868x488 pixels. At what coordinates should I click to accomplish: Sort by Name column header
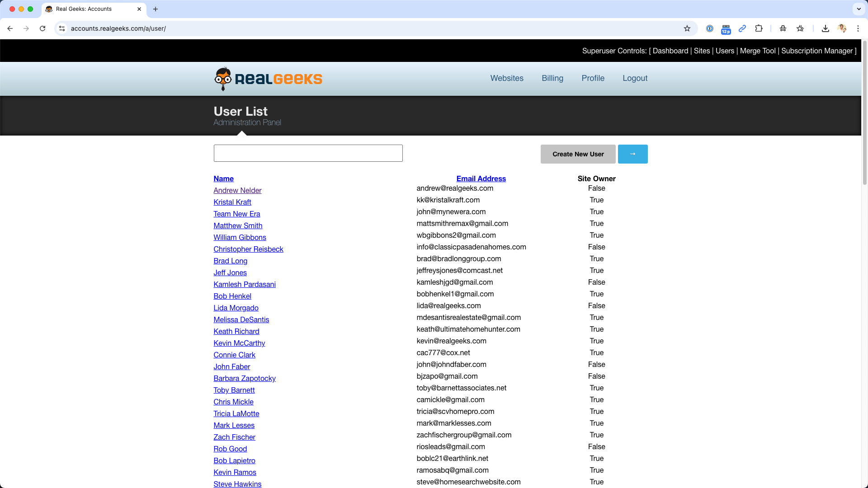(x=223, y=179)
